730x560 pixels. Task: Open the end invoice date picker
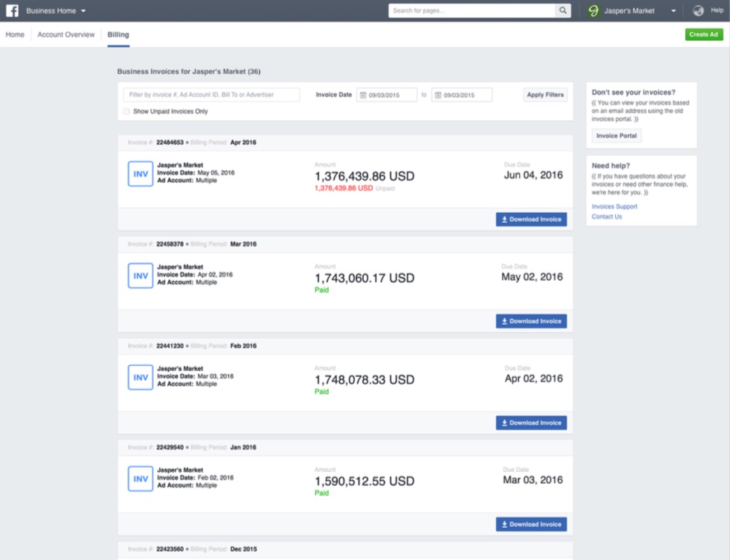pos(461,95)
